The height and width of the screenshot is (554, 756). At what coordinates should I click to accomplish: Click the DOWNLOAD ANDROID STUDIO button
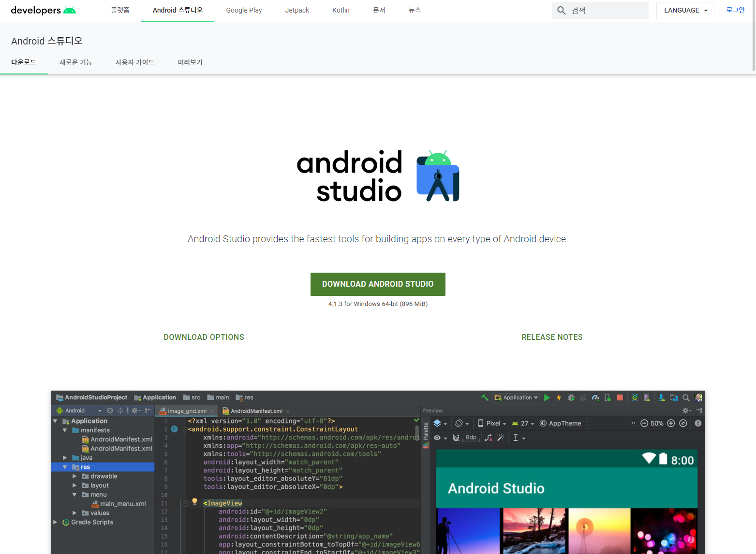[x=378, y=284]
